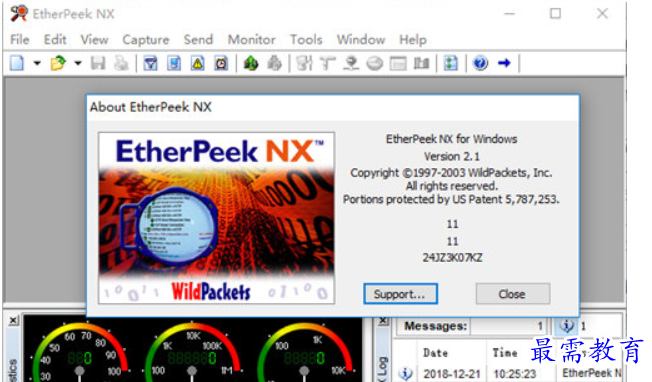The height and width of the screenshot is (382, 652).
Task: Click the green Monitor statistics icon
Action: pos(251,63)
